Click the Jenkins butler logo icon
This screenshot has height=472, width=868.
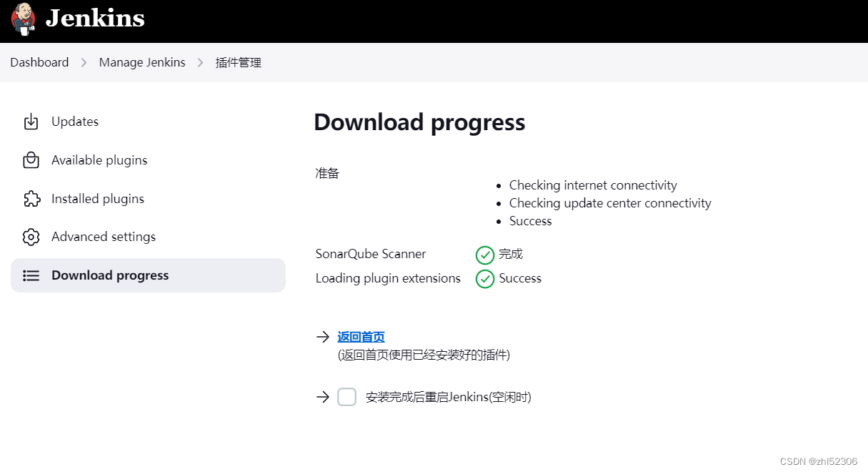click(24, 19)
